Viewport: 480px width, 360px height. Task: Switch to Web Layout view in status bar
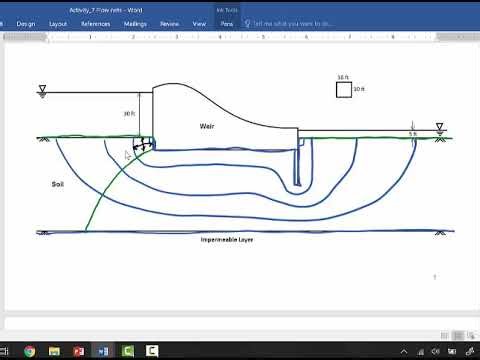point(471,335)
